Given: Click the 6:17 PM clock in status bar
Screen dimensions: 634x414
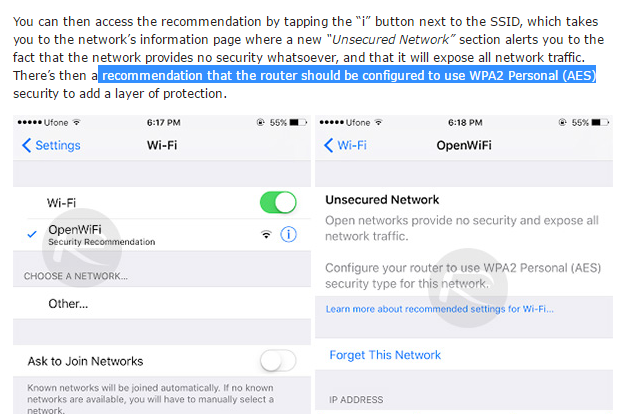Looking at the screenshot, I should pos(162,122).
